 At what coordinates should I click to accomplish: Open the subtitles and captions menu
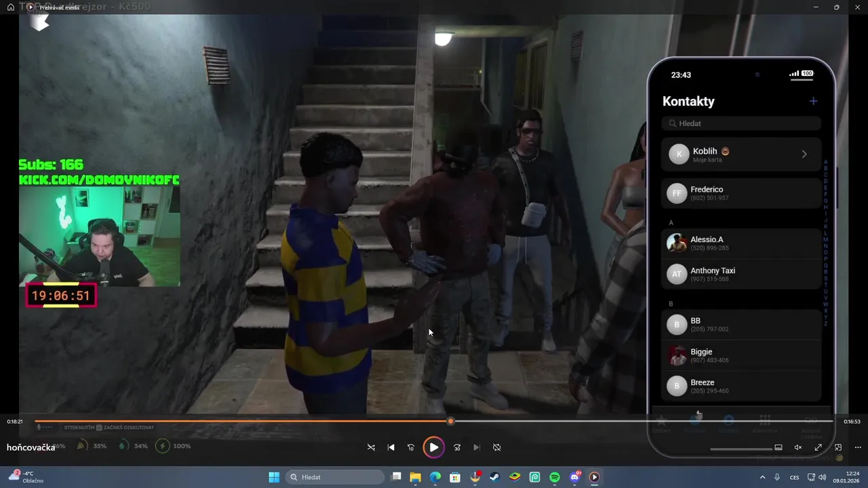(x=778, y=447)
